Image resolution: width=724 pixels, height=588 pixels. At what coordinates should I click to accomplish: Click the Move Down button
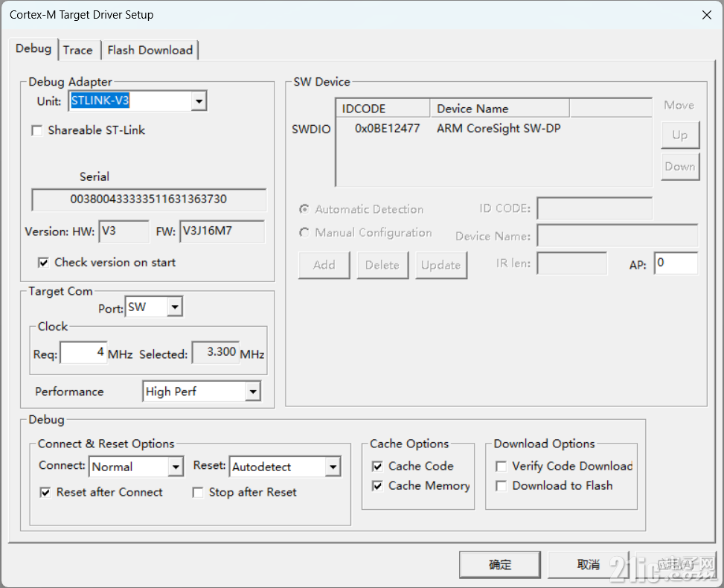coord(680,167)
